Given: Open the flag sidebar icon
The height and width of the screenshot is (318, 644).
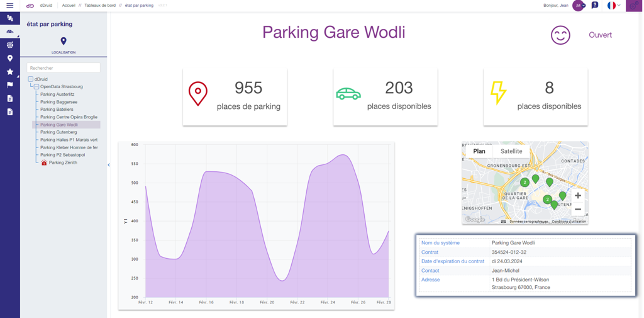Looking at the screenshot, I should tap(10, 85).
